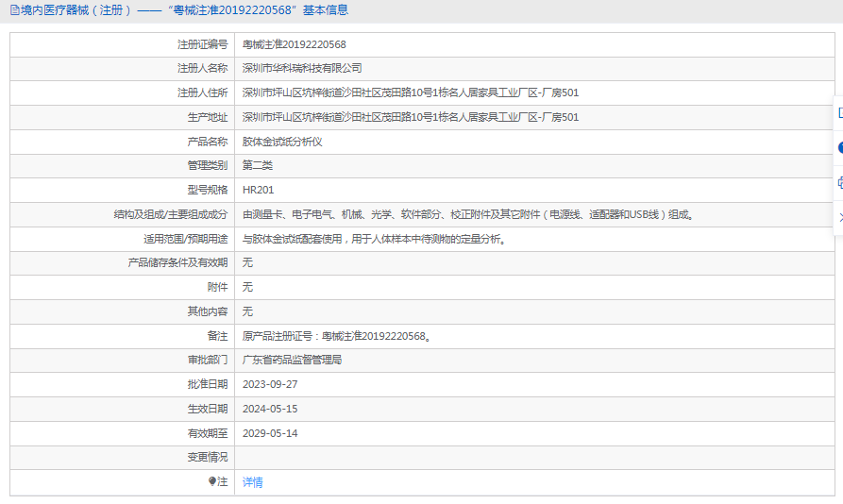Click the structure composition text starting 由测量卡
The image size is (843, 504).
pos(469,214)
